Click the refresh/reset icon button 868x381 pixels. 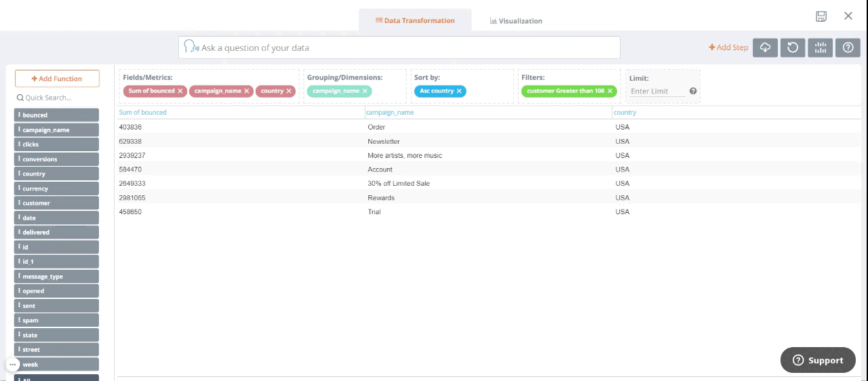coord(793,47)
